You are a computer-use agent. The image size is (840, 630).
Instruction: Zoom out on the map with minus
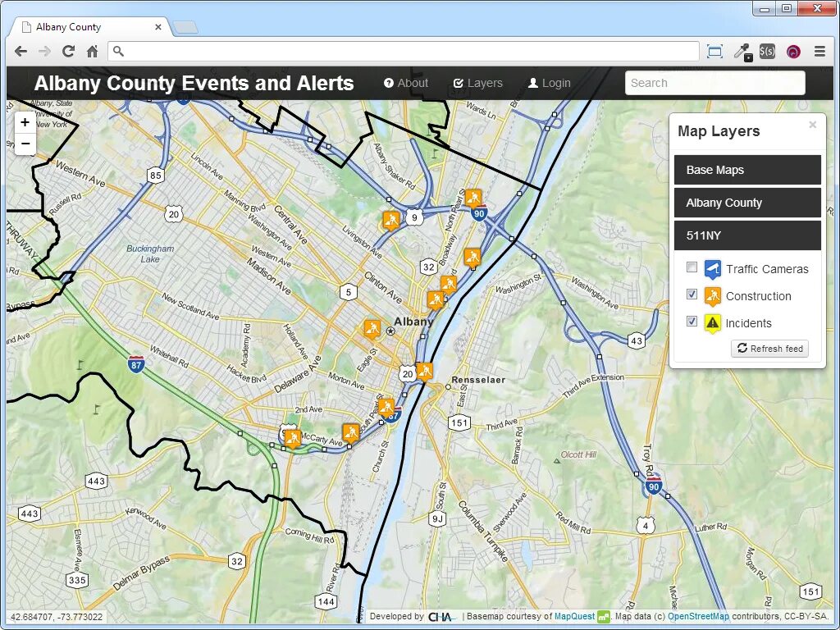click(x=25, y=144)
